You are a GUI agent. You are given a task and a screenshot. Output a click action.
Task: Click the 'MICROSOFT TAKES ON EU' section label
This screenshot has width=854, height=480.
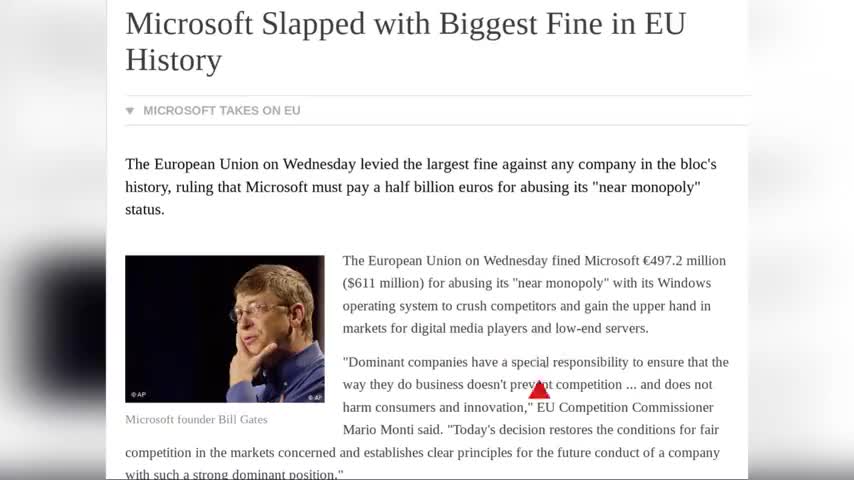[x=221, y=111]
